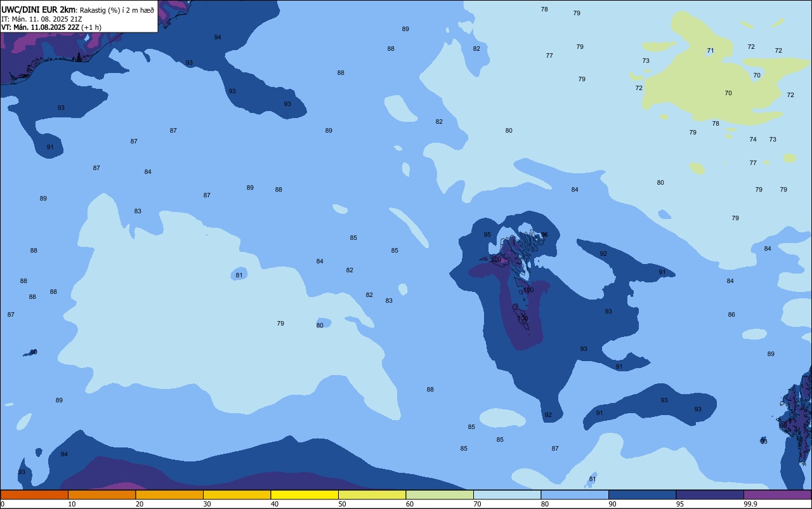Viewport: 812px width, 509px height.
Task: Click the "VT: Mán. 11.08.2025 22Z" line
Action: coord(40,27)
